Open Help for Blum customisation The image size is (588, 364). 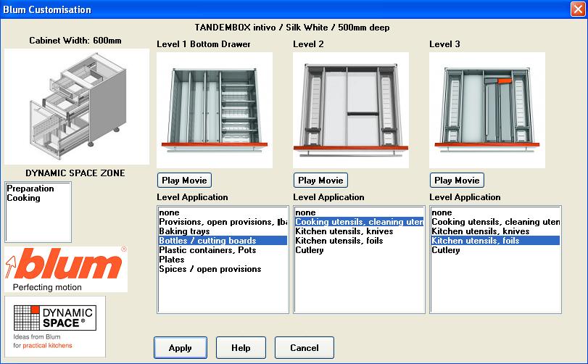241,347
